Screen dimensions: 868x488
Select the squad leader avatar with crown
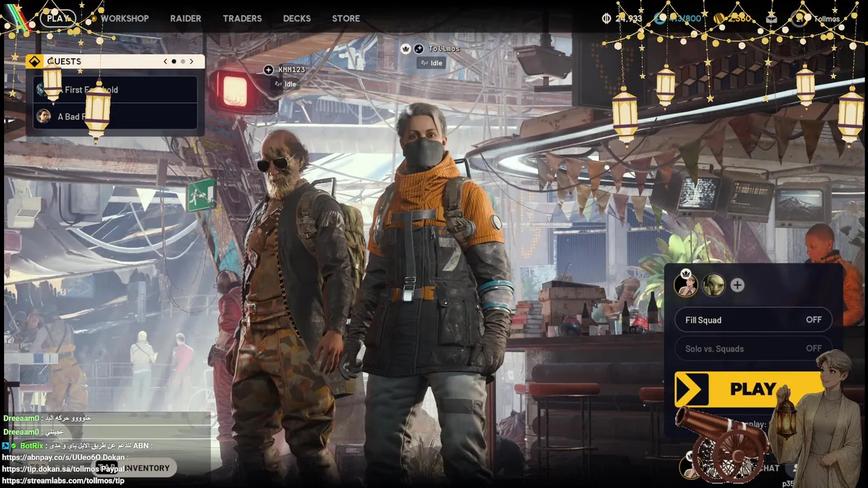tap(686, 285)
